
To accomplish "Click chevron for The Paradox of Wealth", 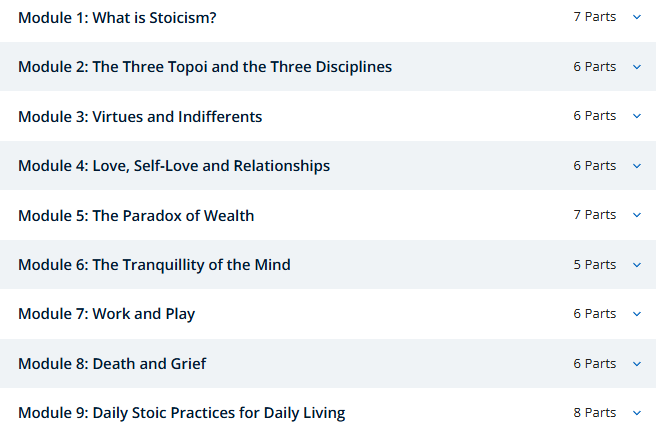I will [x=637, y=215].
